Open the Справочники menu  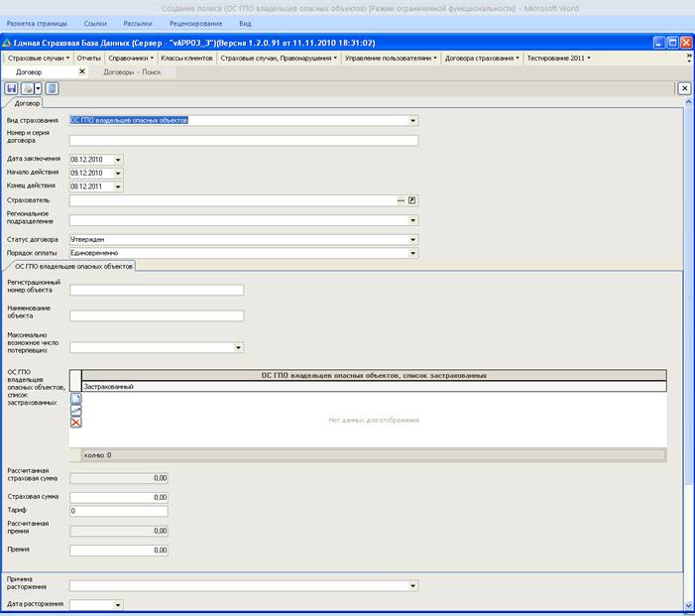coord(131,59)
